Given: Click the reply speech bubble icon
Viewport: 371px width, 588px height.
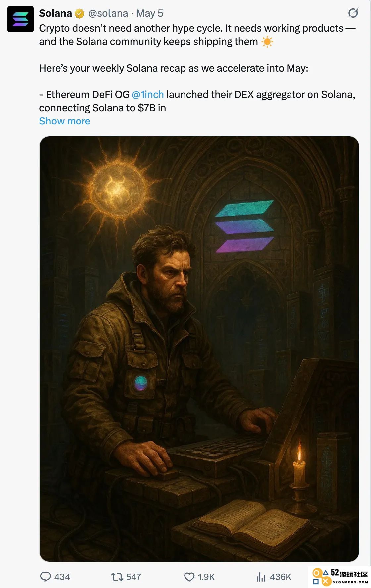Looking at the screenshot, I should tap(45, 577).
